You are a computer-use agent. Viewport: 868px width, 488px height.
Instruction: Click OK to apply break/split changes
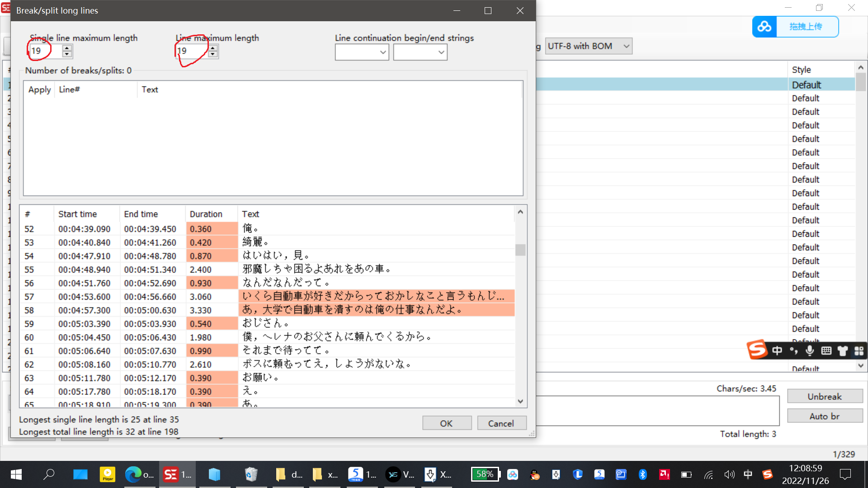pos(447,423)
